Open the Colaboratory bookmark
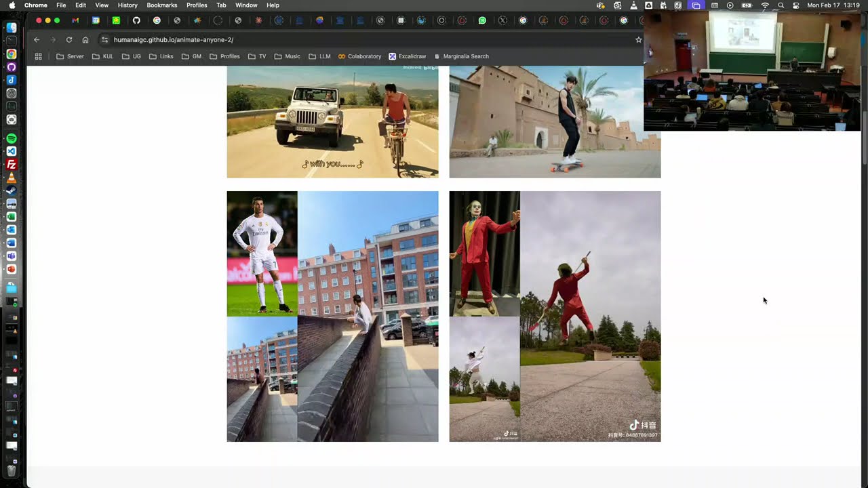The width and height of the screenshot is (868, 488). pos(360,56)
